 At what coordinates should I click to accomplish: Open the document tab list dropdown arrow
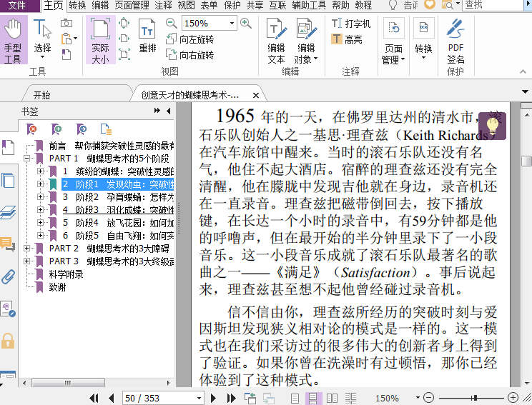(x=525, y=91)
